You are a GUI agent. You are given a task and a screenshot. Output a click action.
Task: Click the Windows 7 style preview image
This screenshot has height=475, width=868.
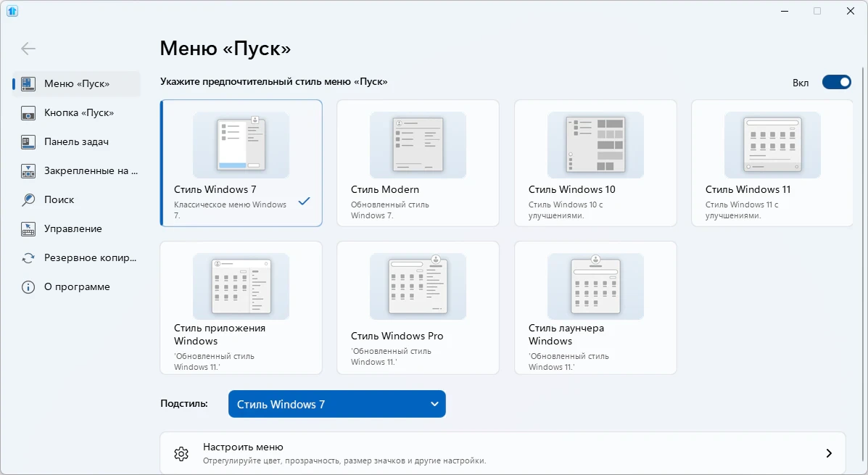[x=241, y=144]
